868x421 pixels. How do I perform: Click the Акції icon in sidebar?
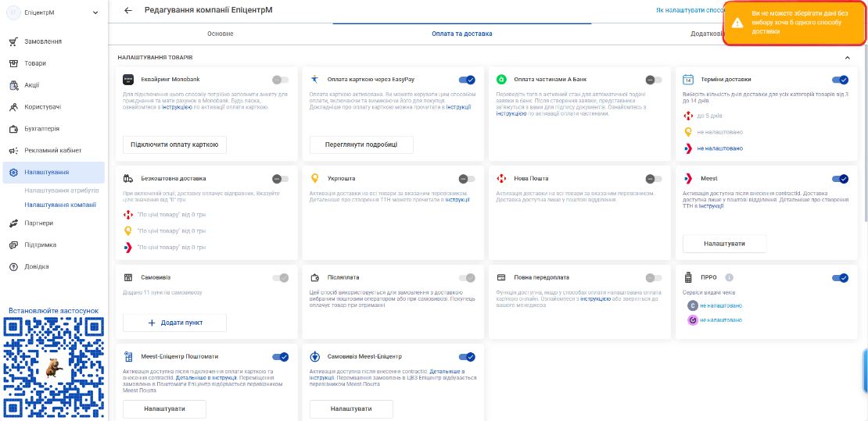[14, 85]
